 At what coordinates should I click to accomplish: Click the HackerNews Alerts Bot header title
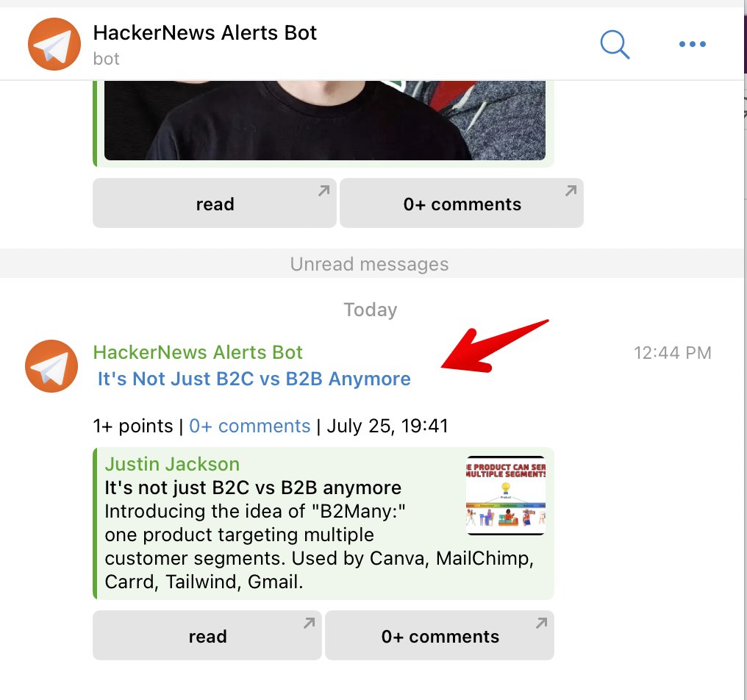205,33
